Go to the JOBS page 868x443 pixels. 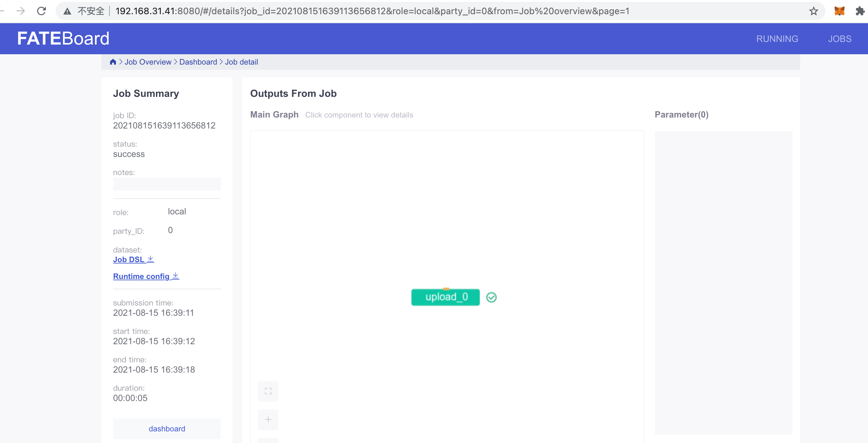pyautogui.click(x=839, y=39)
